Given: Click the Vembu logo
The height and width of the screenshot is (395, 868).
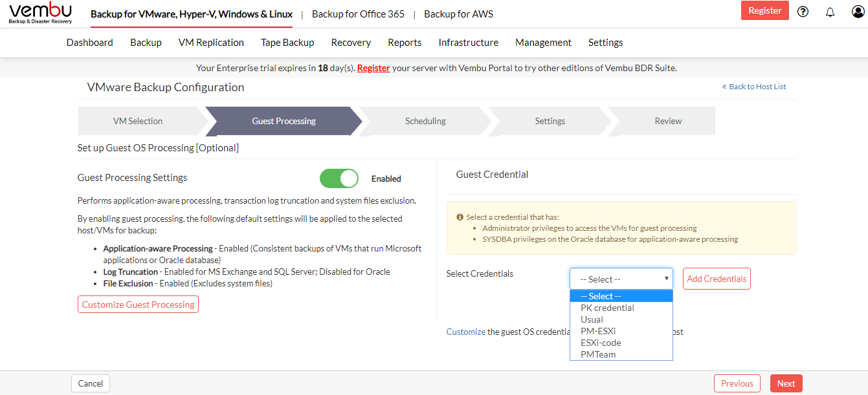Looking at the screenshot, I should pos(40,13).
